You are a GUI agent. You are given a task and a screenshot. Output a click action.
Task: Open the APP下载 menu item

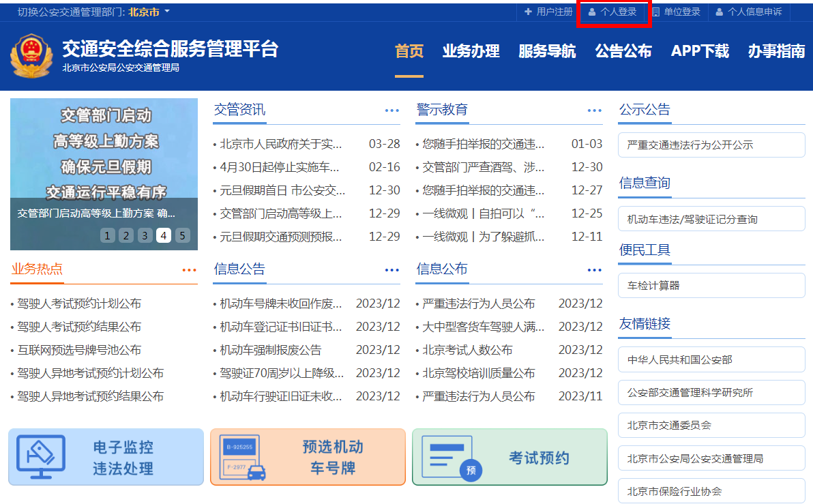click(700, 50)
